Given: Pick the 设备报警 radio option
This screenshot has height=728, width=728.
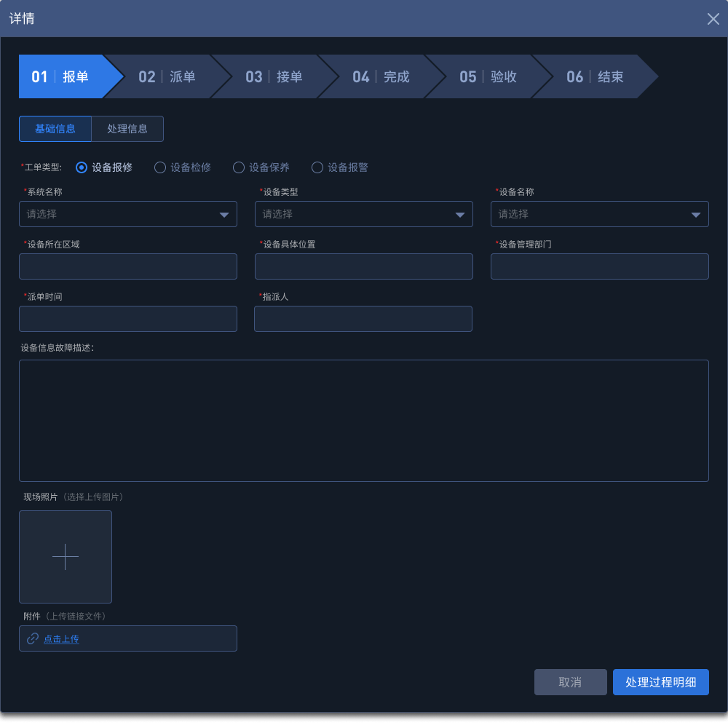Looking at the screenshot, I should pyautogui.click(x=317, y=167).
